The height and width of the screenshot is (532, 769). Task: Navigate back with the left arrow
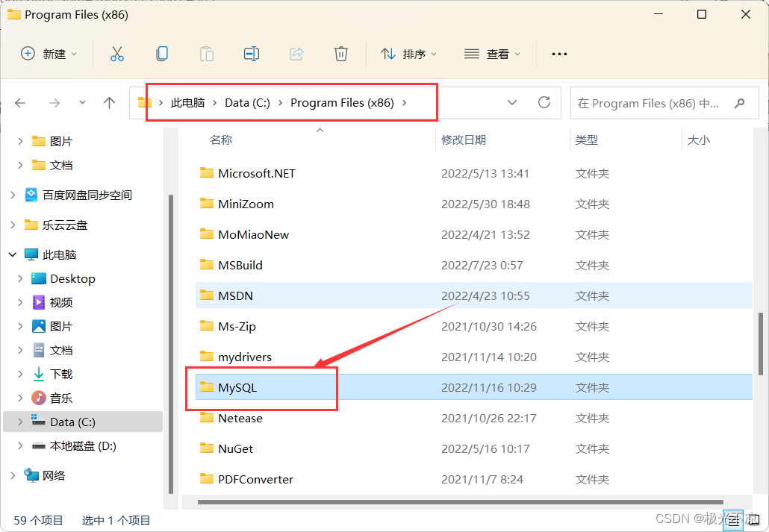[x=20, y=102]
